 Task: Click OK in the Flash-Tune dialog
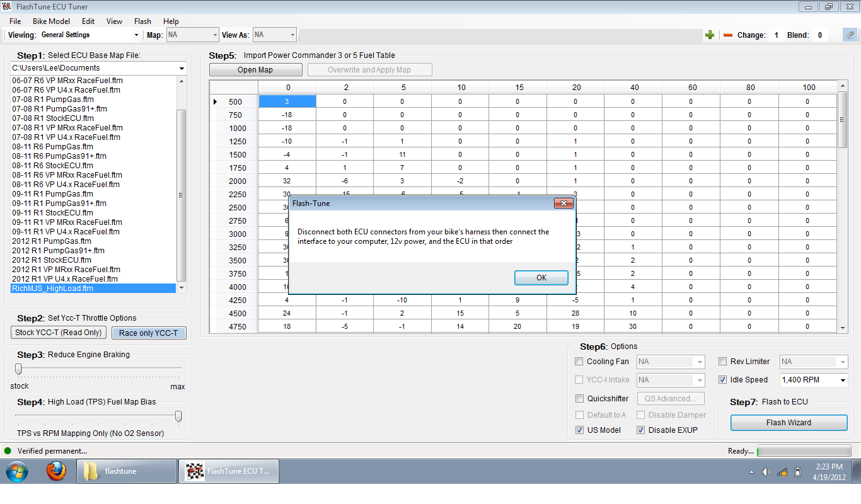[x=541, y=278]
